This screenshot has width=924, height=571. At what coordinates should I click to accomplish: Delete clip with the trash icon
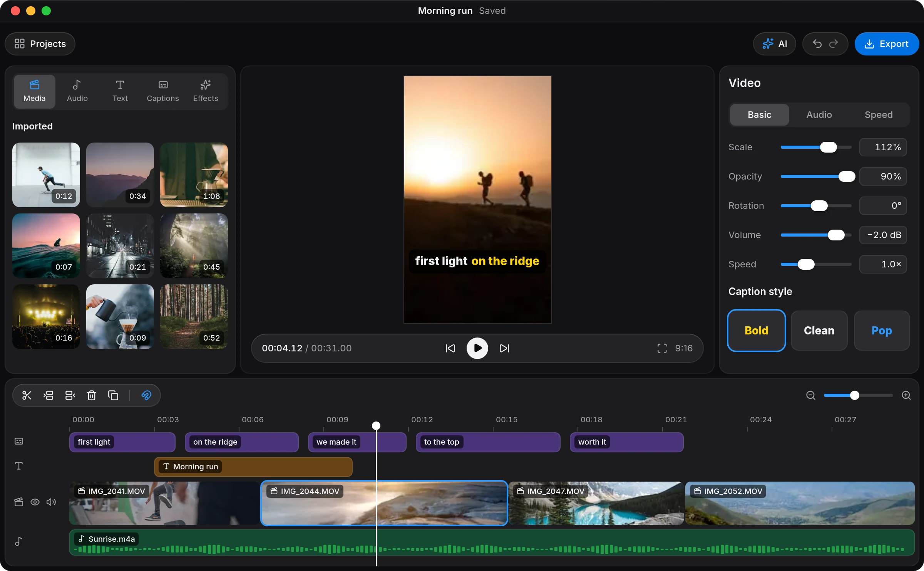point(92,395)
